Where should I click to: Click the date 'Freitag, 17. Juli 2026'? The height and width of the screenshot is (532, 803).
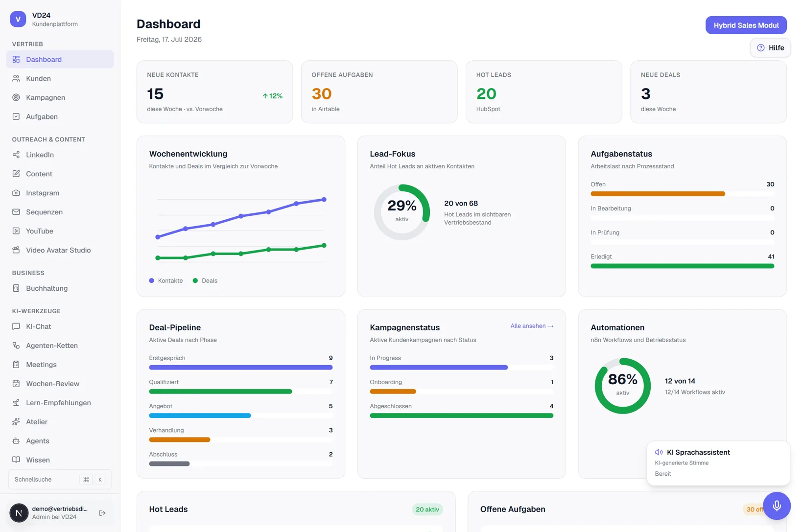tap(169, 40)
